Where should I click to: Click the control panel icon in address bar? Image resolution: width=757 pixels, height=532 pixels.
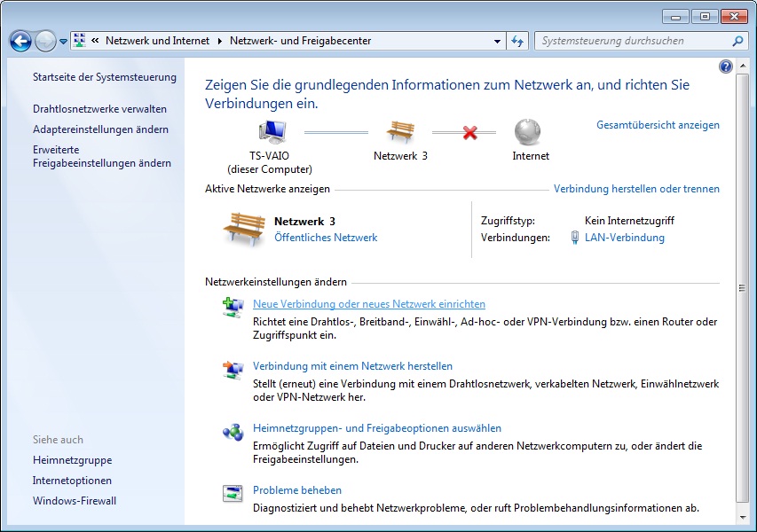pos(80,41)
